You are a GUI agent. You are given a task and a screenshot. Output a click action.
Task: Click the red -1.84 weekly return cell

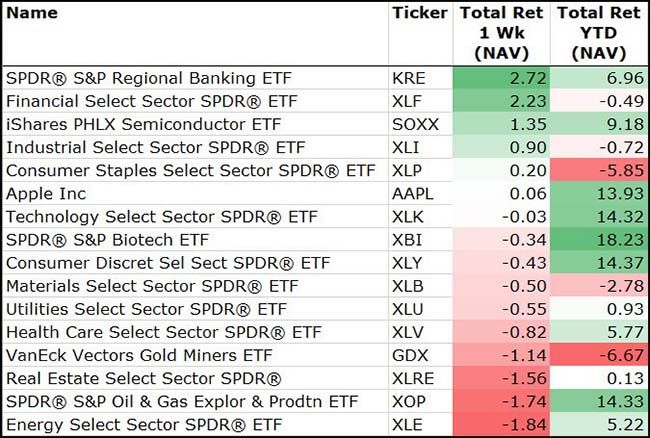point(502,424)
